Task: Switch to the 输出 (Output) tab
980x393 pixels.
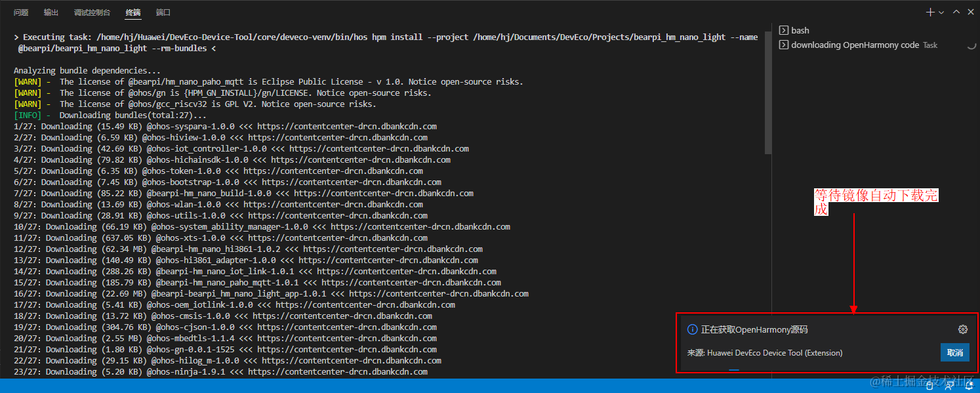Action: pyautogui.click(x=51, y=12)
